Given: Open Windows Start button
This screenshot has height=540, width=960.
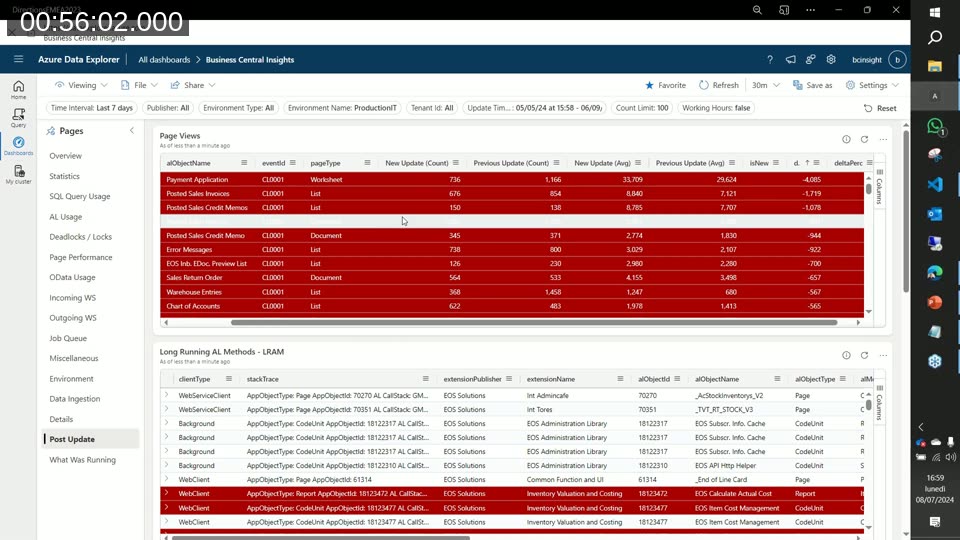Looking at the screenshot, I should click(x=935, y=12).
